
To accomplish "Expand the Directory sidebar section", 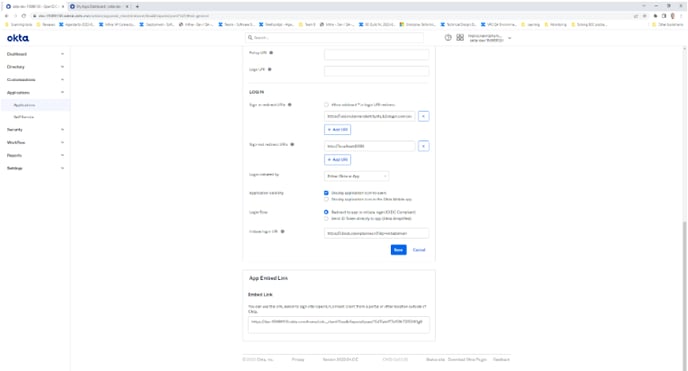I will 35,67.
